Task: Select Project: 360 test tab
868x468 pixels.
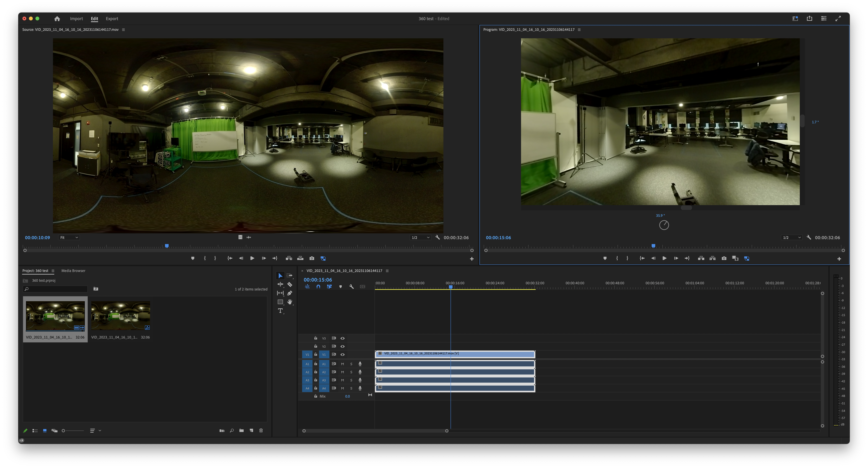Action: click(x=35, y=271)
